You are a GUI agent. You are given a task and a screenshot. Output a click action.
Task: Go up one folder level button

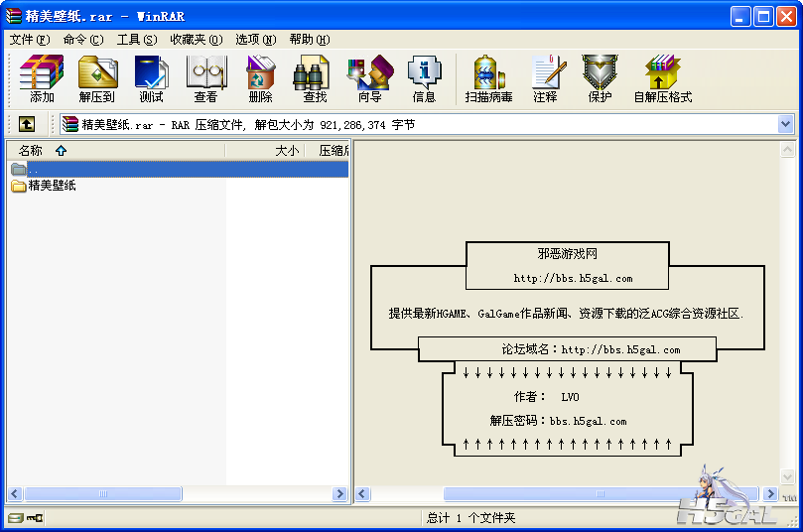click(x=26, y=124)
